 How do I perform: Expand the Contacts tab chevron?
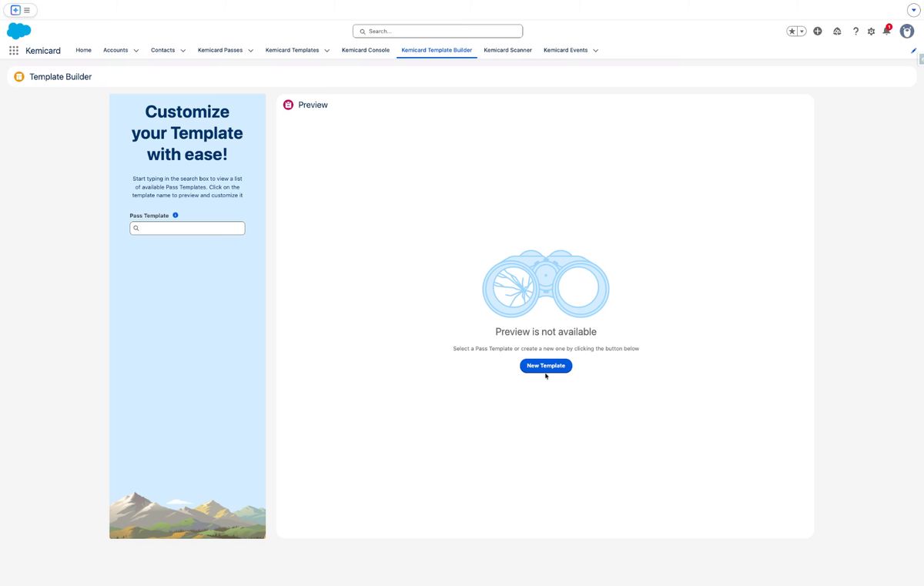(x=183, y=51)
